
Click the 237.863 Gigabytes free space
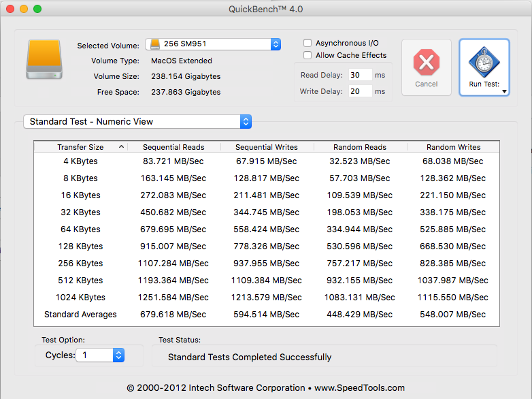(x=186, y=92)
